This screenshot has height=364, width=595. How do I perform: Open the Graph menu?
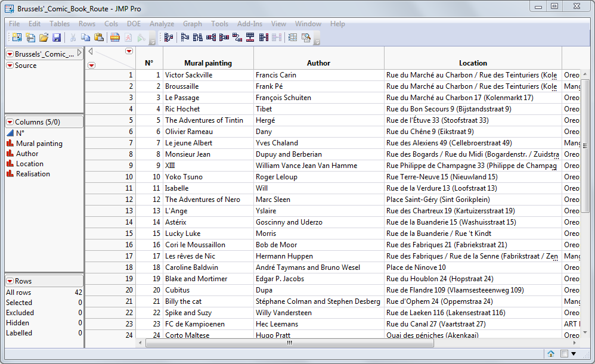(193, 24)
